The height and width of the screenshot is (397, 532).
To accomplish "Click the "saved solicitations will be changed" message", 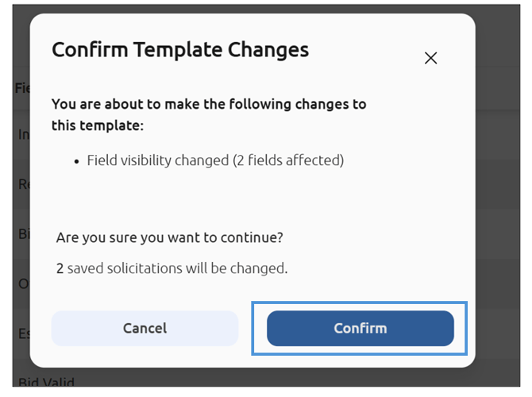I will (176, 268).
